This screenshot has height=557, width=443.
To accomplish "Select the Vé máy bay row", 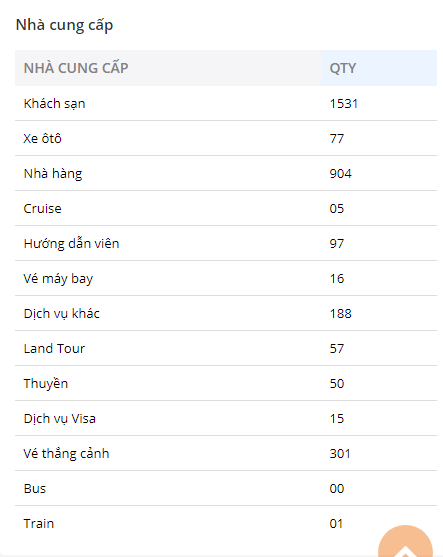I will (x=226, y=278).
